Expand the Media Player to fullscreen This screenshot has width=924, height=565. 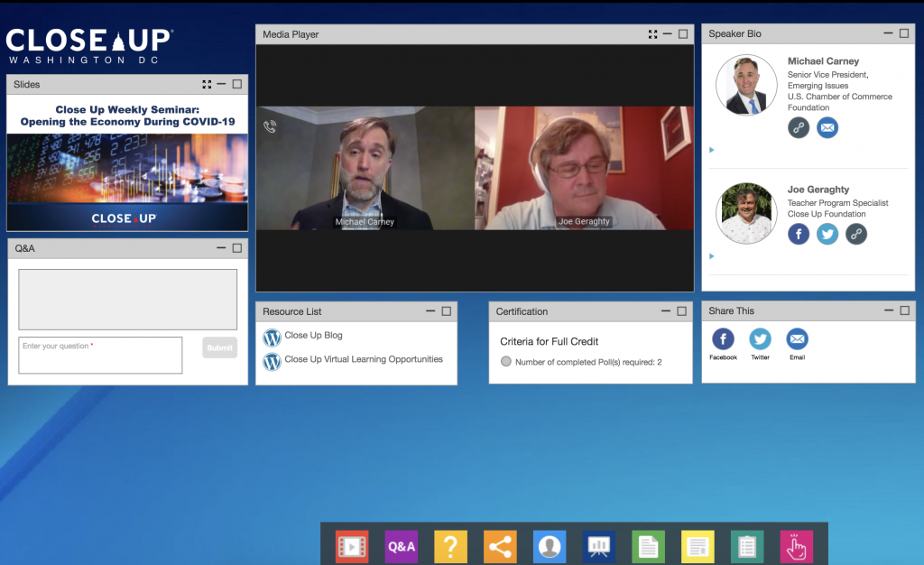click(652, 34)
